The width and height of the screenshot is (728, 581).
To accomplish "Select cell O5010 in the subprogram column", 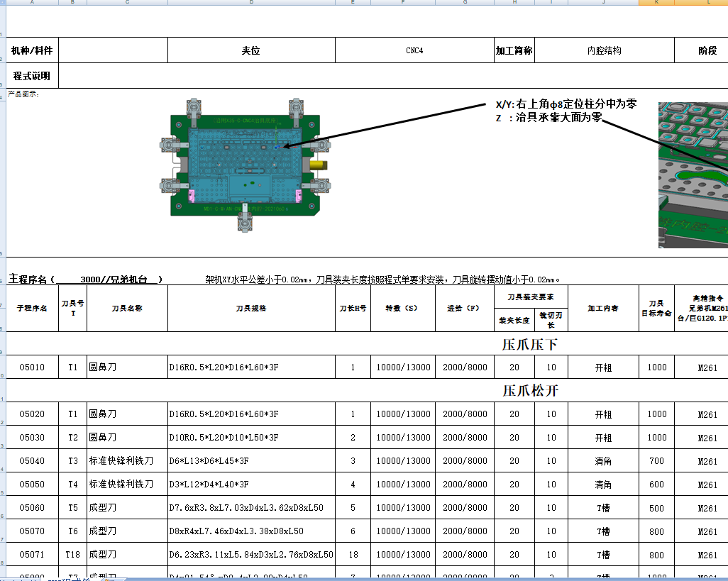I will pos(31,367).
